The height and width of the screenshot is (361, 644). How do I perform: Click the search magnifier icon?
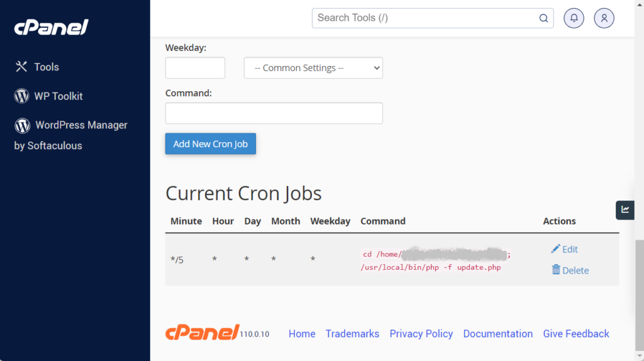(543, 18)
